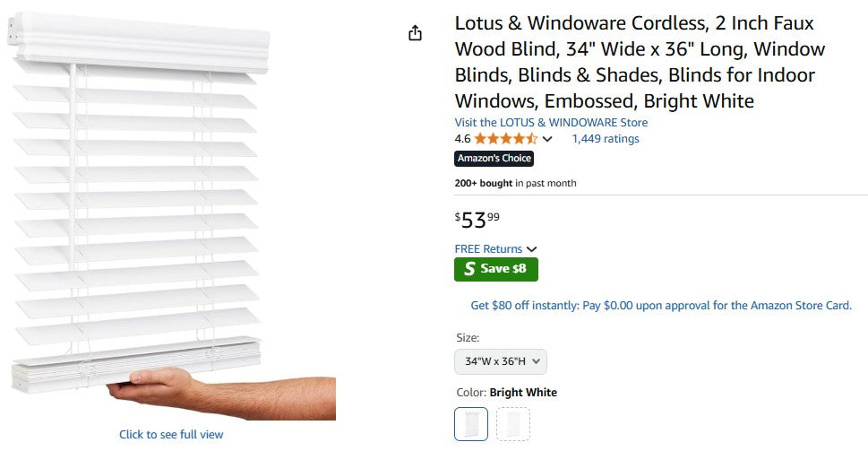
Task: Open the faux wood blind product image
Action: [170, 215]
